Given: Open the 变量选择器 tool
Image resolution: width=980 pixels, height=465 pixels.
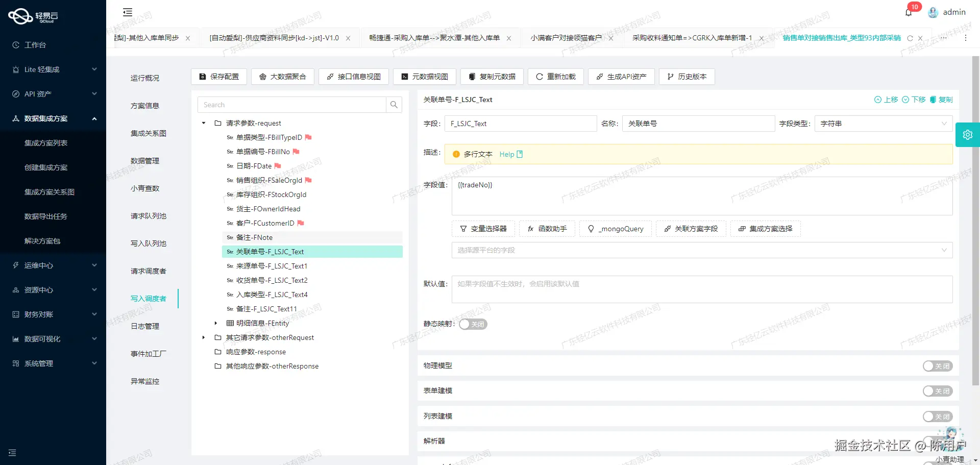Looking at the screenshot, I should (x=483, y=229).
